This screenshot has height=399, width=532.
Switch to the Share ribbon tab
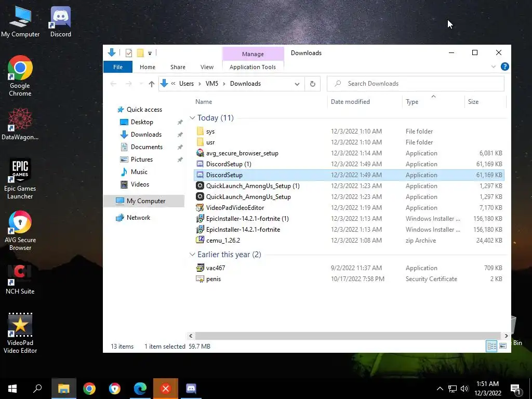point(178,67)
